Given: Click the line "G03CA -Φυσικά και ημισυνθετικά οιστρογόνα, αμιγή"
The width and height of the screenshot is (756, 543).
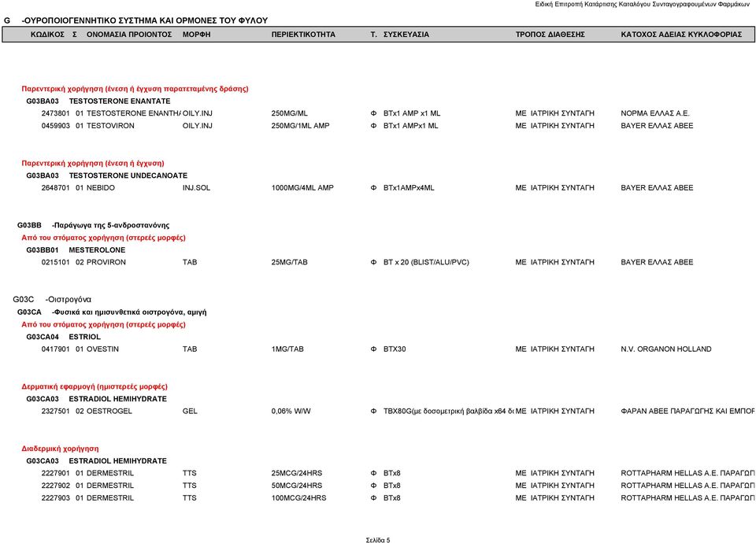Looking at the screenshot, I should pos(112,312).
